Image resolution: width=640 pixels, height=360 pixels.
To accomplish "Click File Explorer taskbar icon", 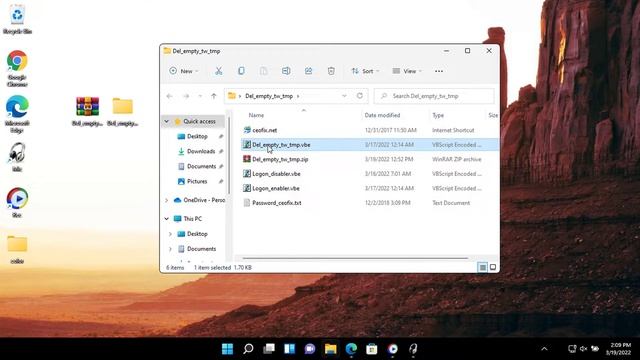I will coord(331,349).
